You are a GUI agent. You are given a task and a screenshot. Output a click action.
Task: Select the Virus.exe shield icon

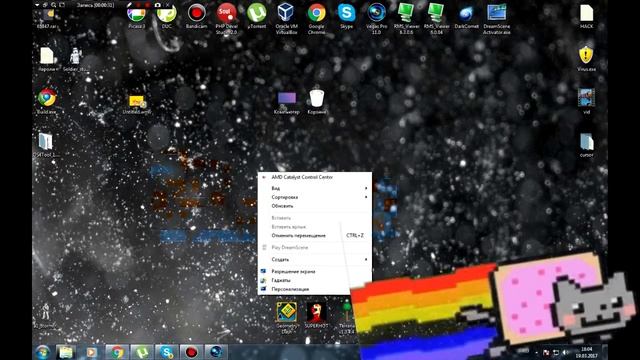[x=586, y=59]
